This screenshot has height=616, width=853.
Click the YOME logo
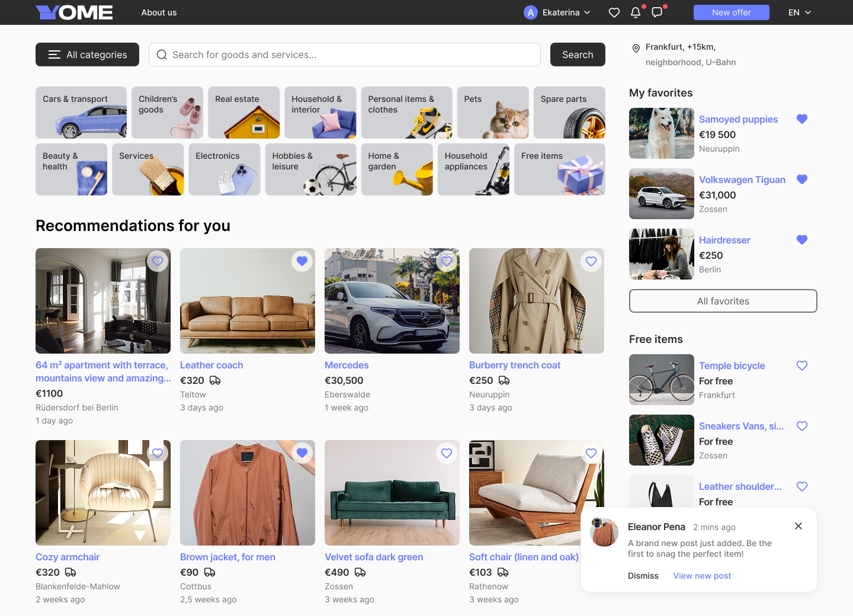[x=74, y=12]
